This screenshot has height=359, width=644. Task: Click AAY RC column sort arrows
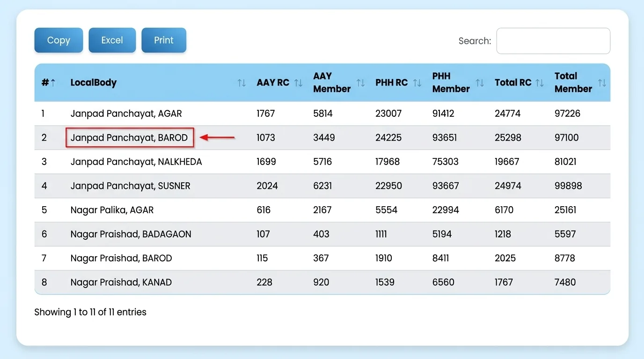point(298,83)
